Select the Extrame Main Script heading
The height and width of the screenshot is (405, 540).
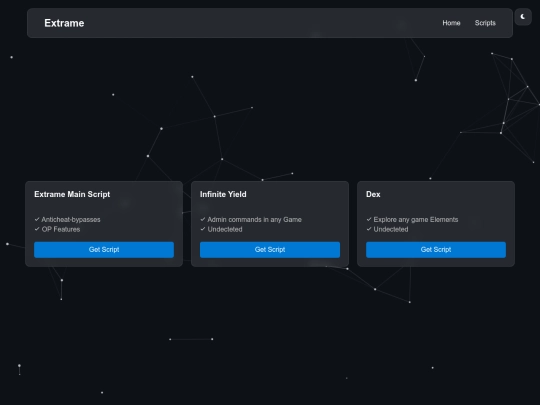pos(72,194)
